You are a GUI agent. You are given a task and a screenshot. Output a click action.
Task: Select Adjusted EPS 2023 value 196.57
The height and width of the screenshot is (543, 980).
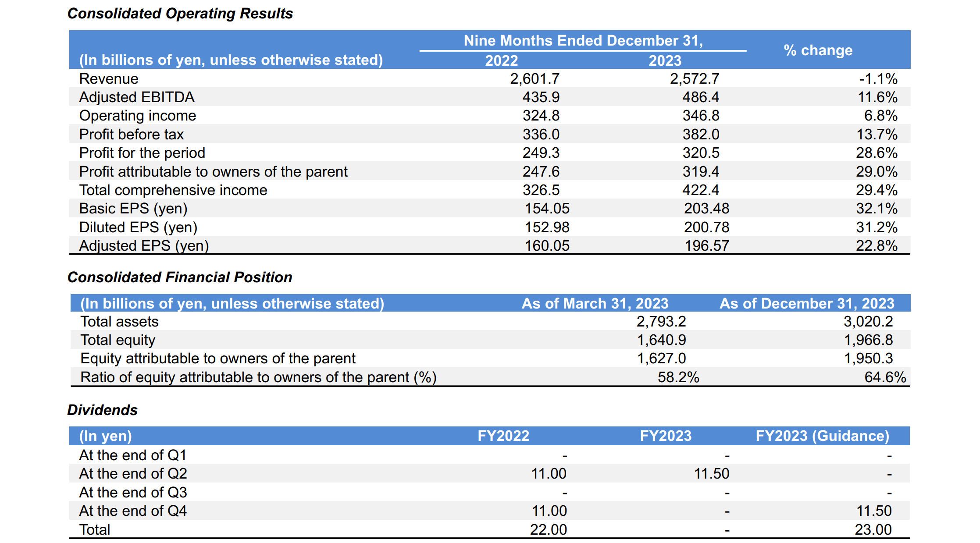706,246
